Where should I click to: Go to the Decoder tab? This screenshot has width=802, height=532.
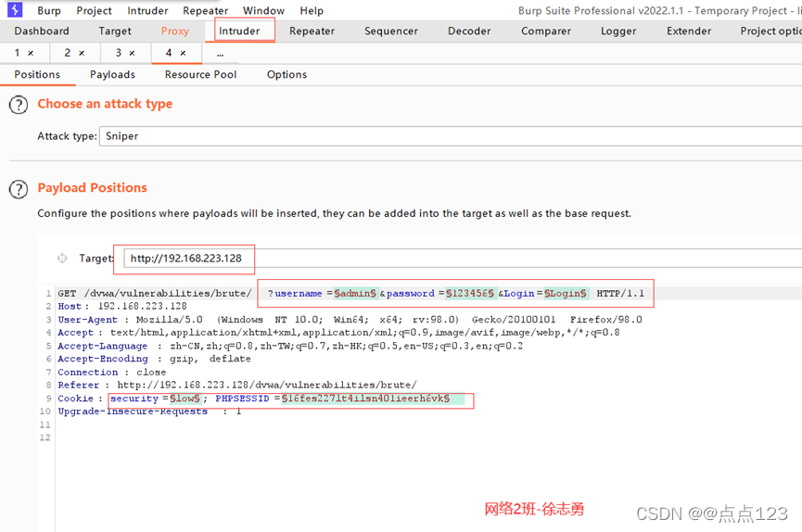pyautogui.click(x=469, y=32)
